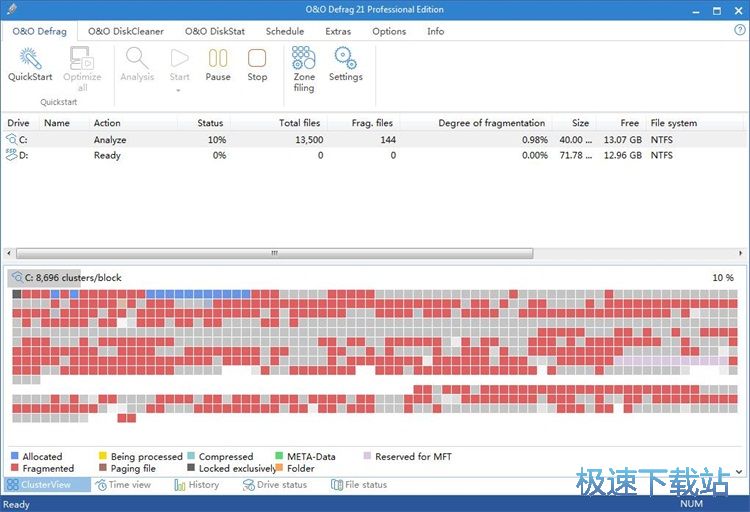750x512 pixels.
Task: Sort by the Total files column header
Action: click(299, 123)
